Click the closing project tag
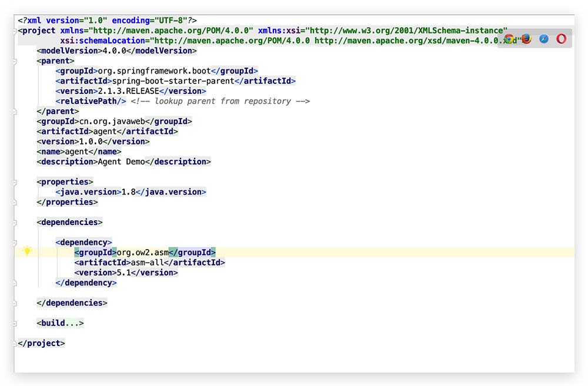Viewport: 588px width, 386px height. tap(41, 343)
